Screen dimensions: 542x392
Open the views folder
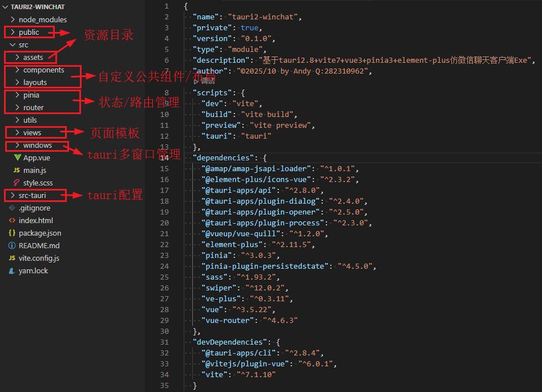tap(32, 133)
